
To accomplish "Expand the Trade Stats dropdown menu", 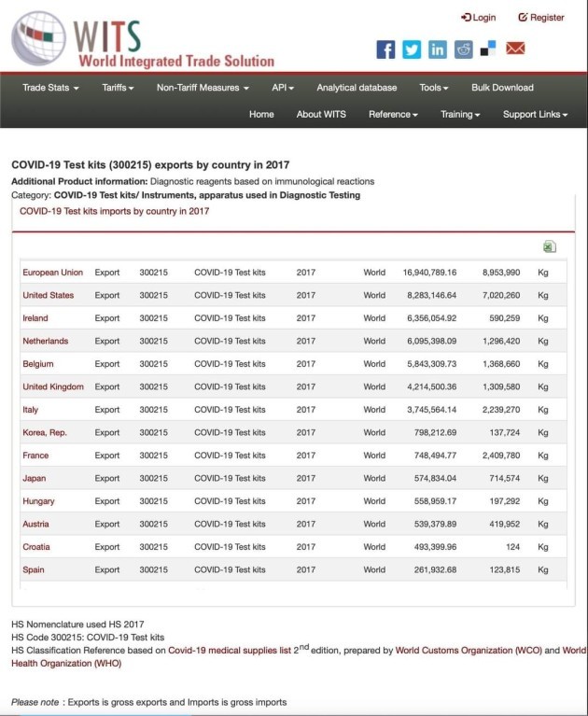I will click(50, 88).
